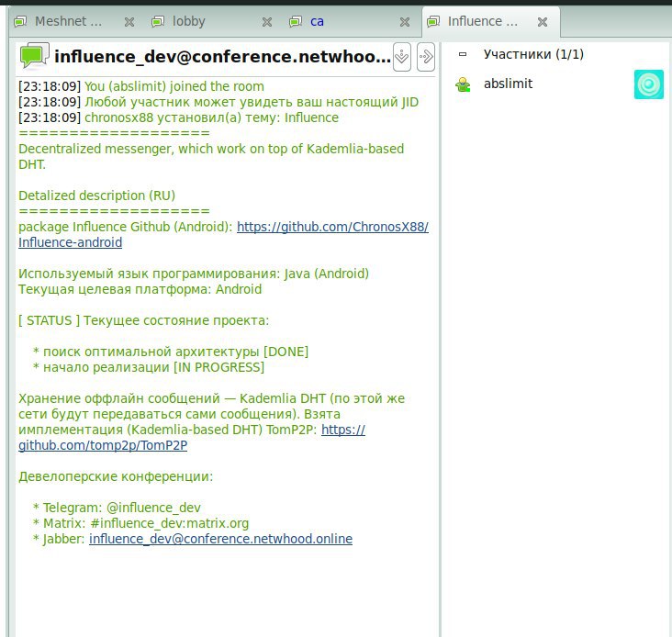Click the chat icon on Meshnet tab
Viewport: 672px width, 637px height.
[x=20, y=21]
